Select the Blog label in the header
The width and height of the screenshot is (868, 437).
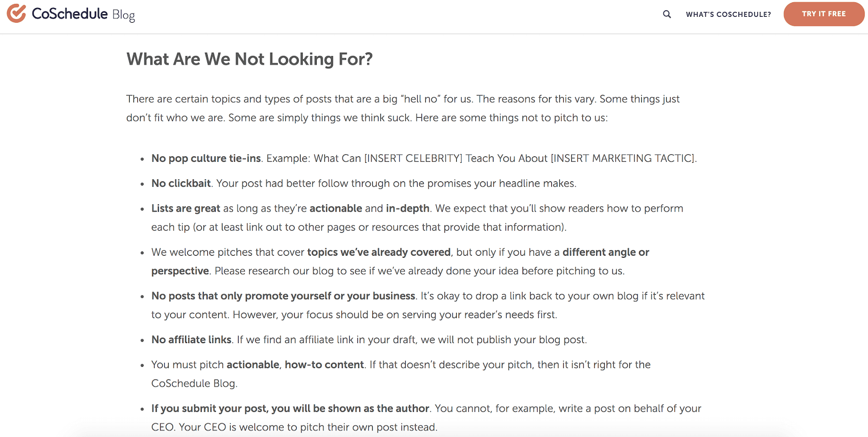(x=124, y=15)
